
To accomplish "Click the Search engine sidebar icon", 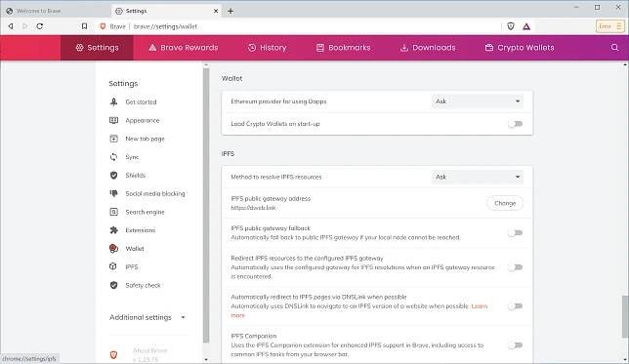I will pos(114,212).
